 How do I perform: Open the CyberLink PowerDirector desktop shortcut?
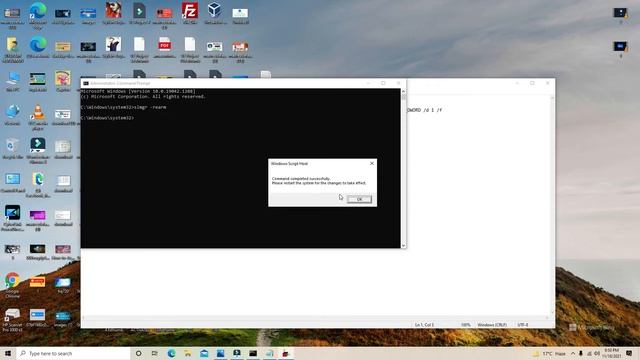point(12,218)
